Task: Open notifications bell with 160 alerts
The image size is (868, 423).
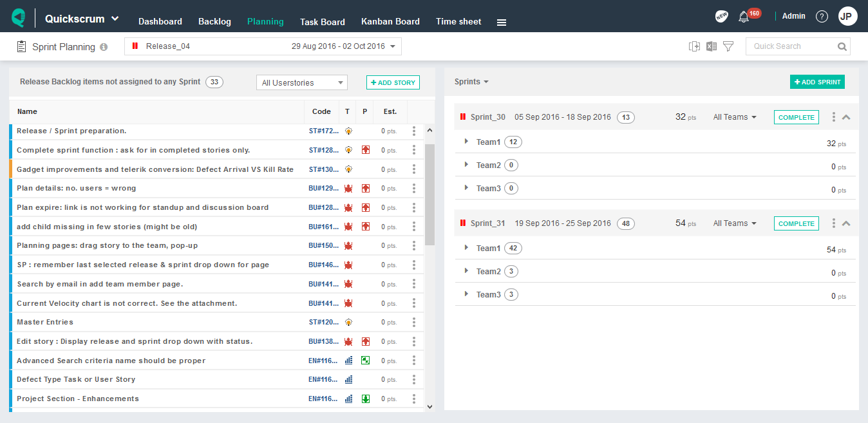Action: 745,16
